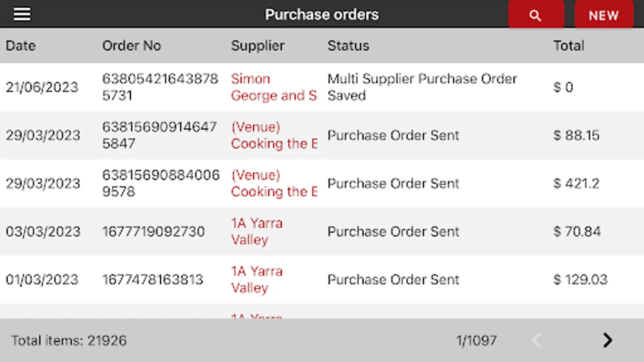Sort by the Date column header
Screen dimensions: 644x362
tap(21, 45)
